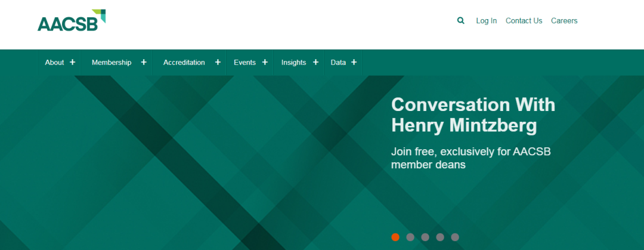
Task: Switch to the second carousel slide dot
Action: [410, 237]
